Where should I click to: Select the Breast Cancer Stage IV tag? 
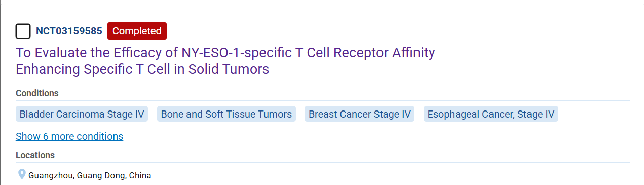360,114
